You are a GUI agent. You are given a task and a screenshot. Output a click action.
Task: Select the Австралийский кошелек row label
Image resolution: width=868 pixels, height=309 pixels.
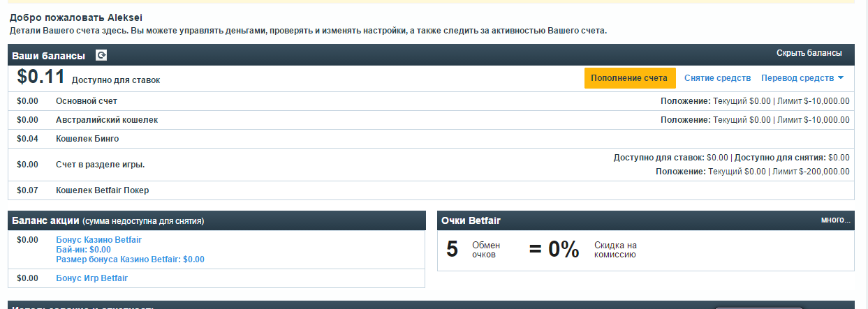107,120
